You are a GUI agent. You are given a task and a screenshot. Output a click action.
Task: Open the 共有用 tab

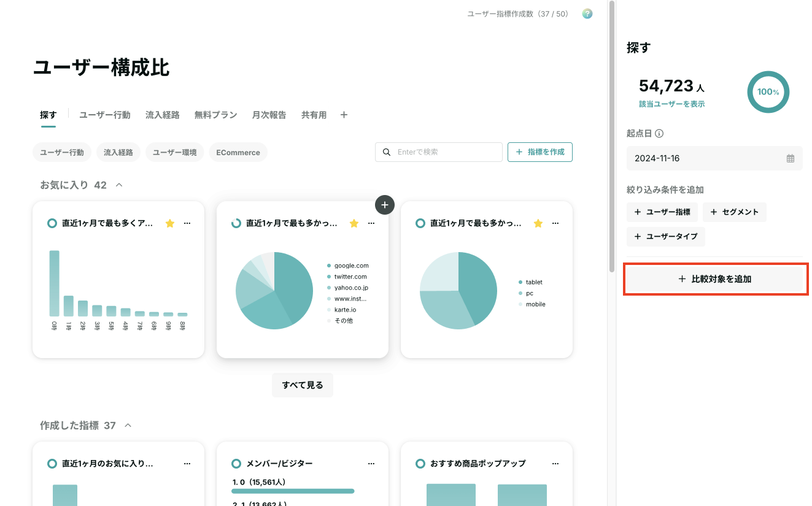[x=314, y=115]
